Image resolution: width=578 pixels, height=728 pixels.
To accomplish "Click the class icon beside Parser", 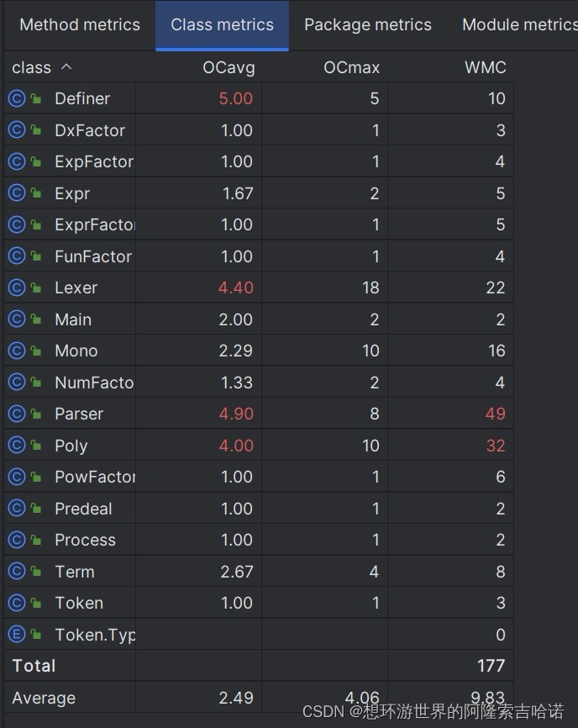I will coord(17,414).
